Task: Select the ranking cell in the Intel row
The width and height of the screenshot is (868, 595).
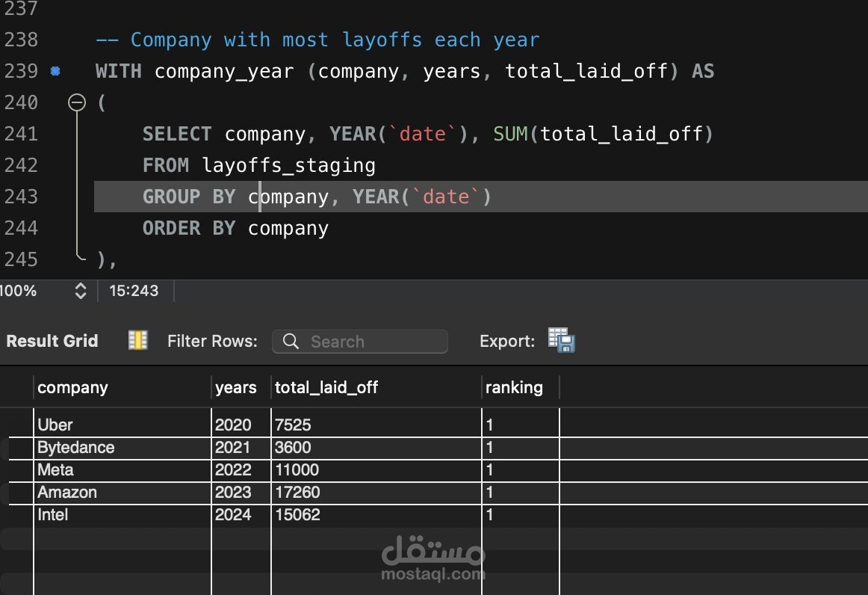Action: 521,515
